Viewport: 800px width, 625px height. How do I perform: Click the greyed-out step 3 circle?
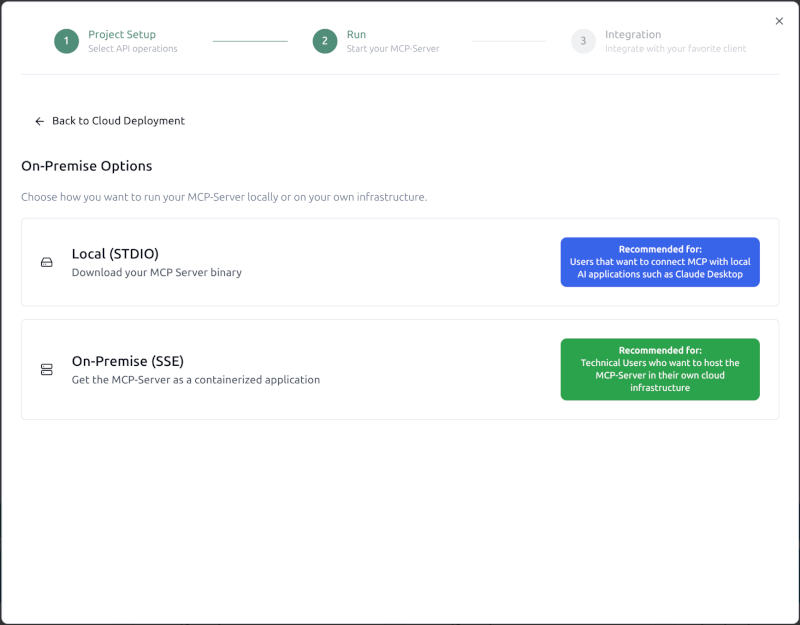coord(583,41)
